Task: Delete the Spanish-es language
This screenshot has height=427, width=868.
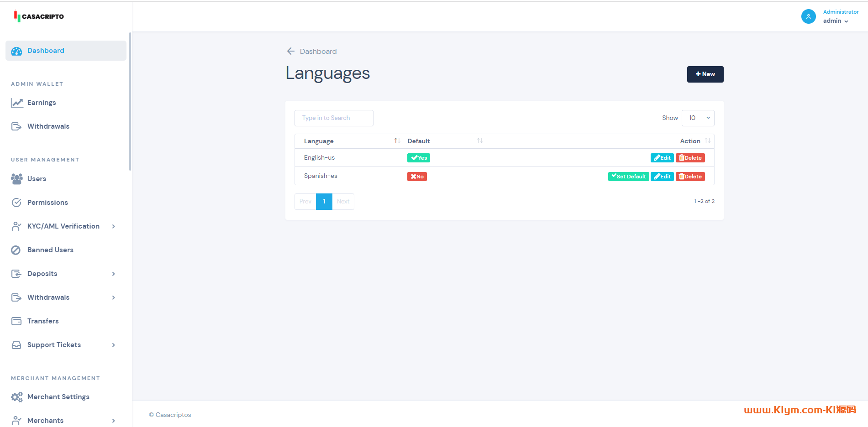Action: click(x=690, y=177)
